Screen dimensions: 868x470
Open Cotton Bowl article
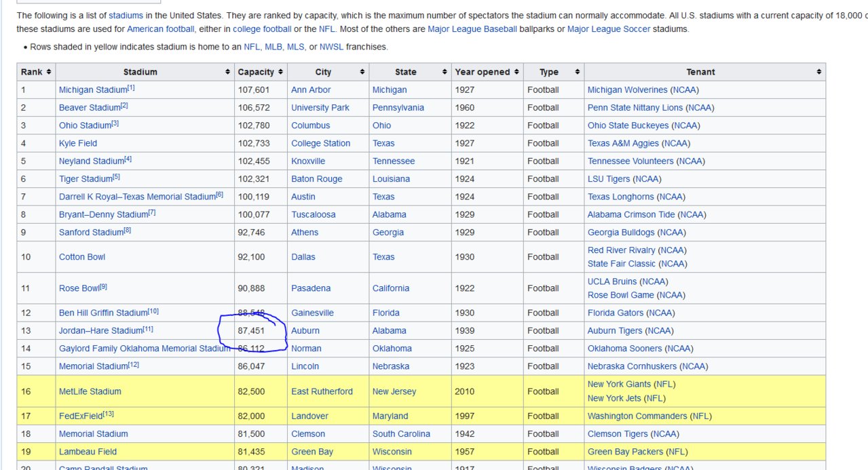point(82,257)
